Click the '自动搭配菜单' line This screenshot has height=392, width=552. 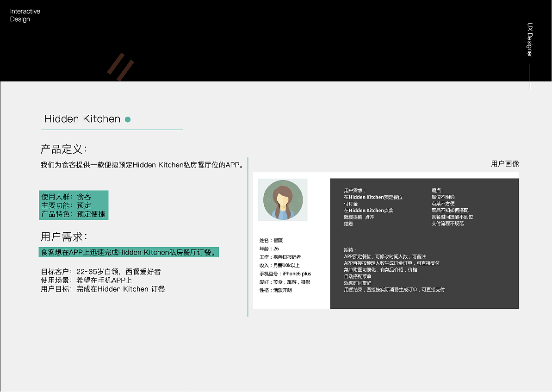click(x=358, y=276)
